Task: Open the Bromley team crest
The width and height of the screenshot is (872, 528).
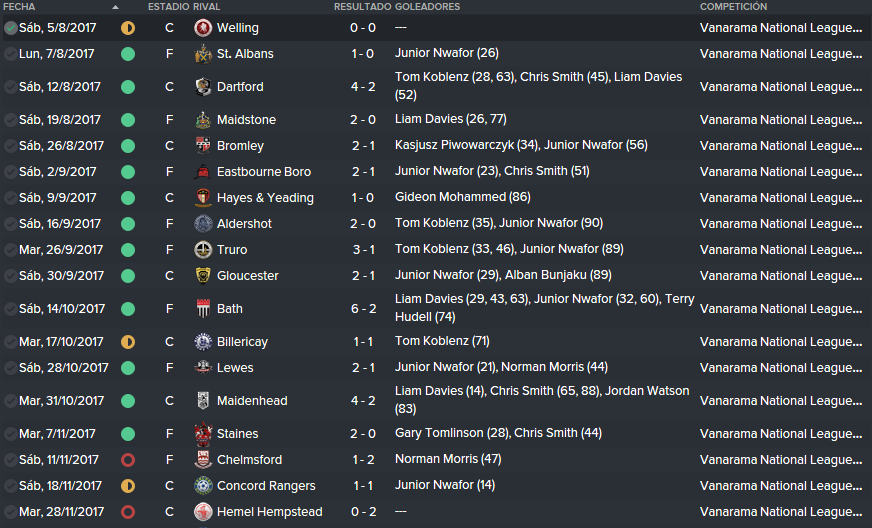Action: 203,146
